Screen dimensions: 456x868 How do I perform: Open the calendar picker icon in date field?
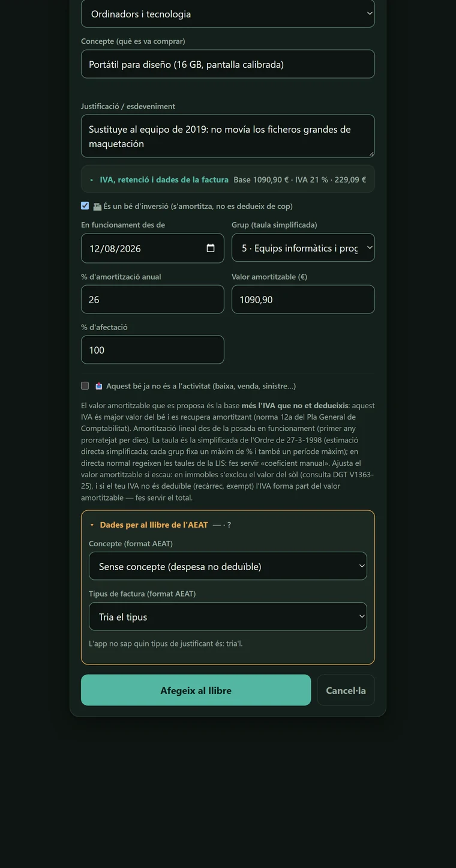pyautogui.click(x=211, y=249)
